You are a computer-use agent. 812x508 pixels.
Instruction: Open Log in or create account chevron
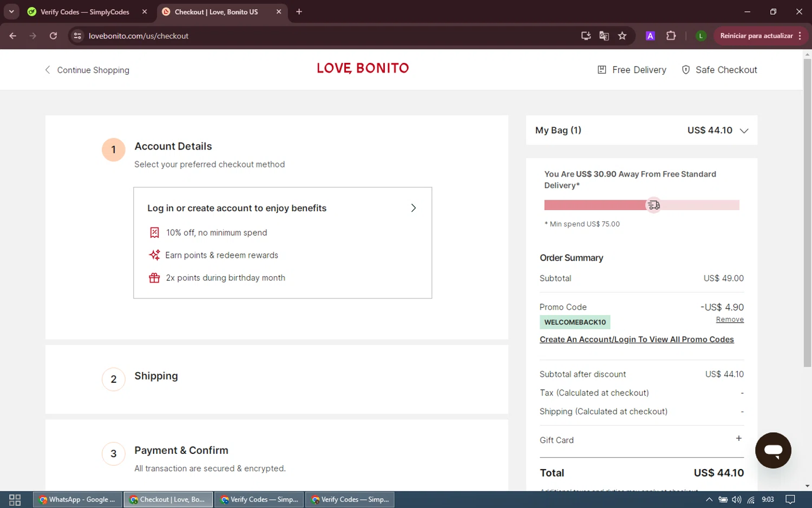413,208
